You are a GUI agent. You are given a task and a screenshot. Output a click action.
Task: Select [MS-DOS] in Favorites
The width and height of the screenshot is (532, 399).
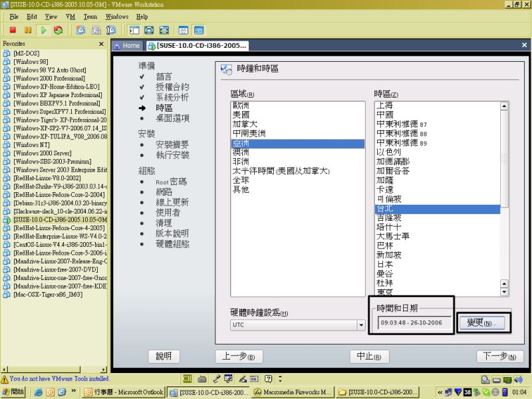(27, 54)
